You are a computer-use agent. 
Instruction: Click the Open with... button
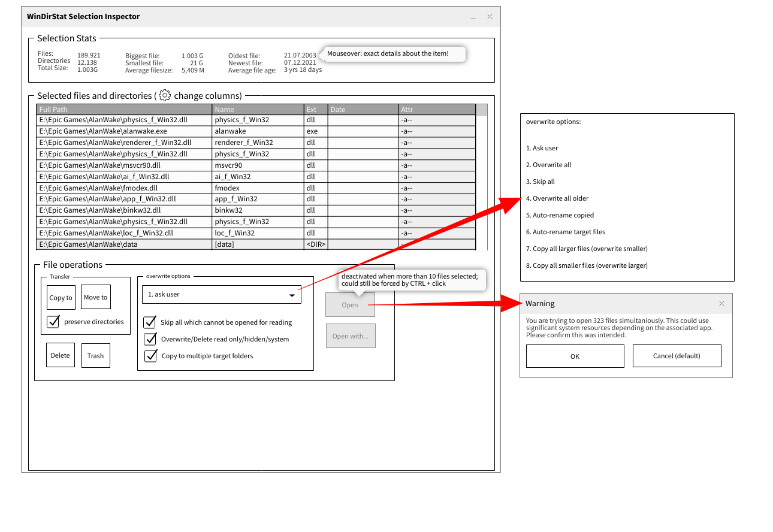[351, 336]
